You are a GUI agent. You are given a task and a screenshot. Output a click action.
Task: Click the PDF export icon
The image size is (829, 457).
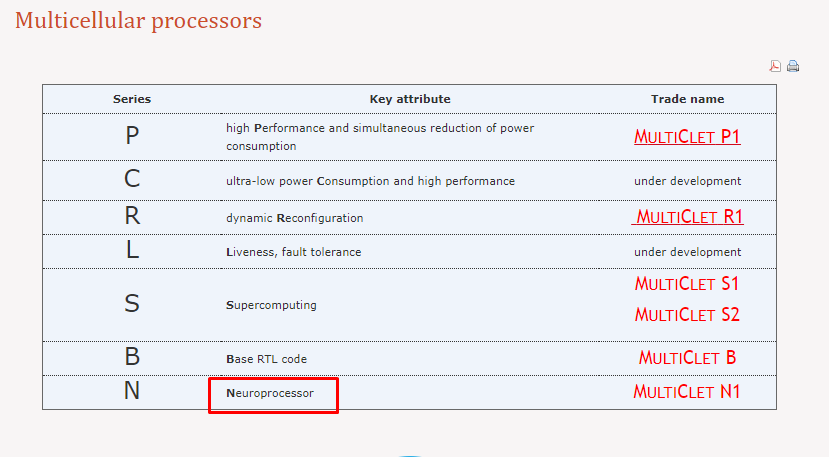tap(775, 67)
